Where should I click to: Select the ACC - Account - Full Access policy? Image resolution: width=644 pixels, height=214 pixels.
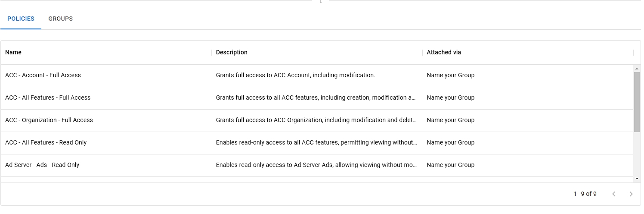click(x=43, y=76)
